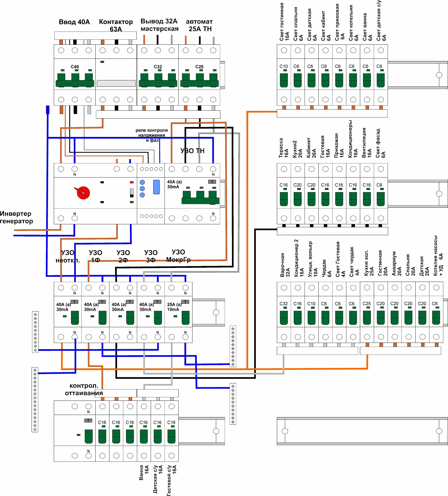Click the blue rectangular button on voltage relay

pos(156,187)
